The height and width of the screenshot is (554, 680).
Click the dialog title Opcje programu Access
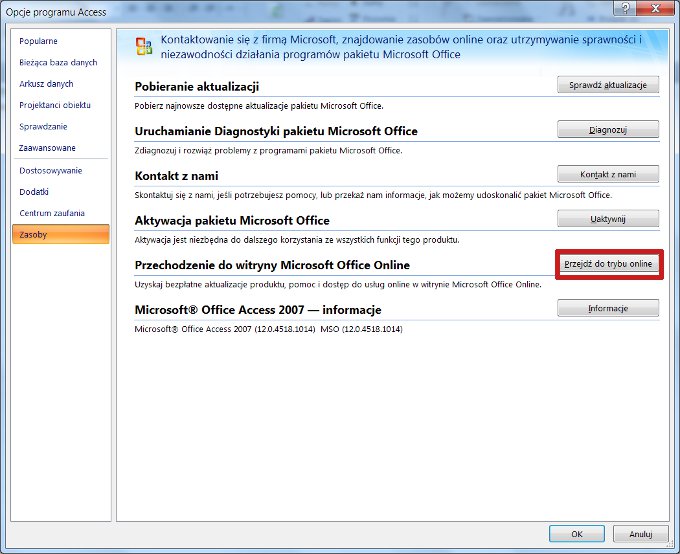coord(56,12)
